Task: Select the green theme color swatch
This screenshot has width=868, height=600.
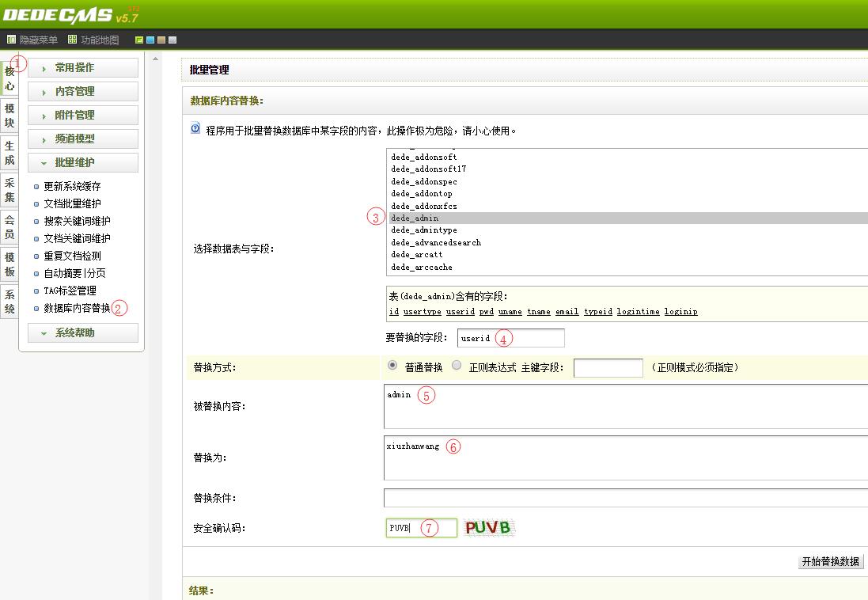Action: pos(139,40)
